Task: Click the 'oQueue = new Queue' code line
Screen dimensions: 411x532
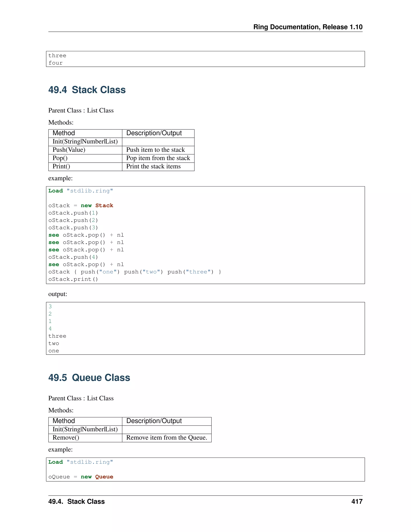Action: 81,477
